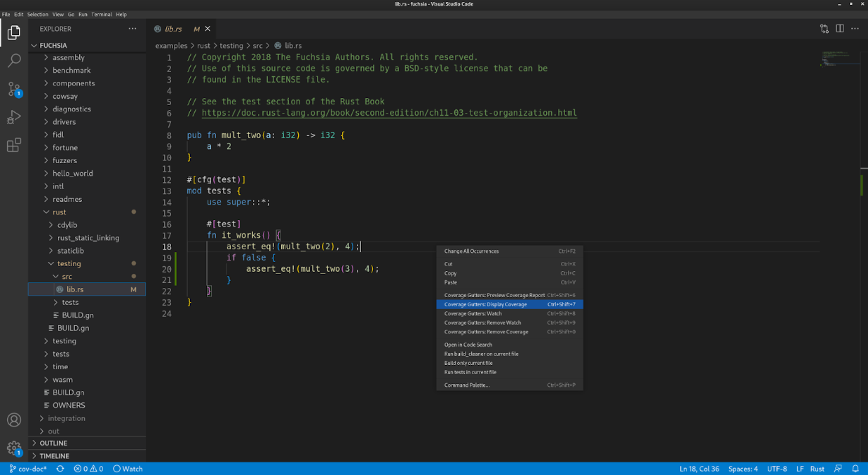Expand the TIMELINE section
868x475 pixels.
54,455
